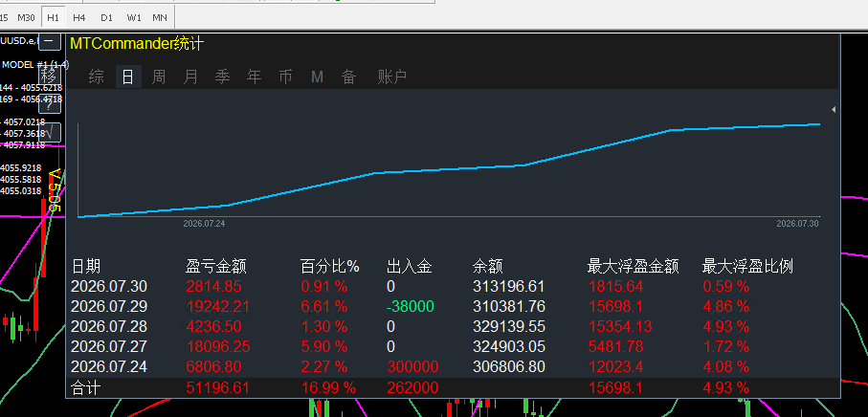
Task: Open the M statistics tab
Action: pos(317,77)
